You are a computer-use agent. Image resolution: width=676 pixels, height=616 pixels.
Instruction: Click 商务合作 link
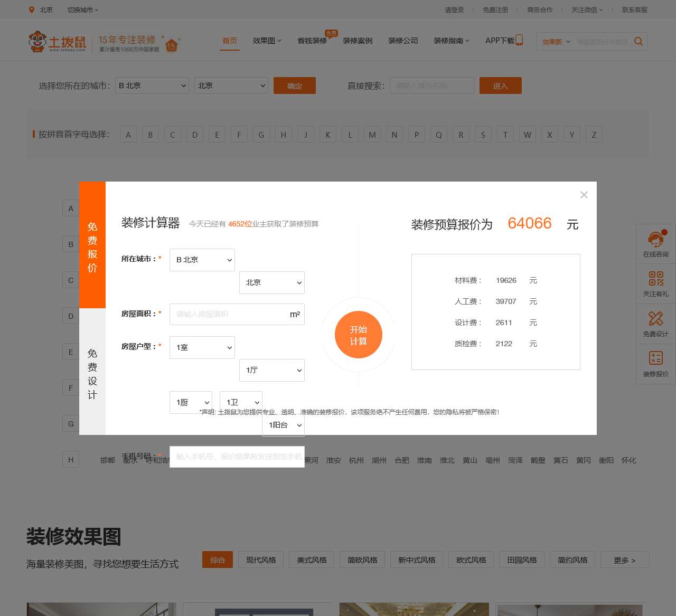pyautogui.click(x=540, y=10)
